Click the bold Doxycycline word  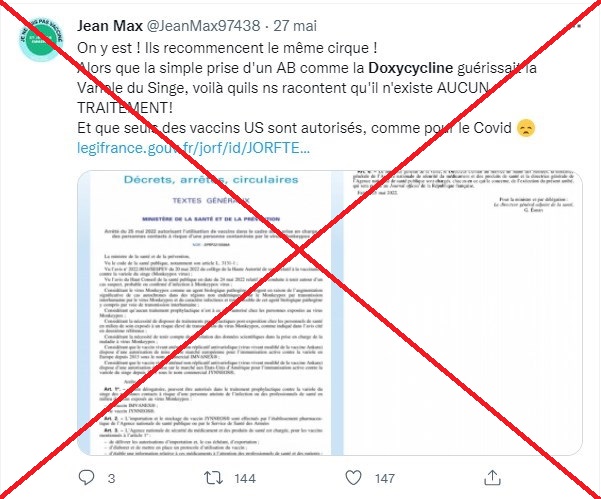pyautogui.click(x=411, y=68)
